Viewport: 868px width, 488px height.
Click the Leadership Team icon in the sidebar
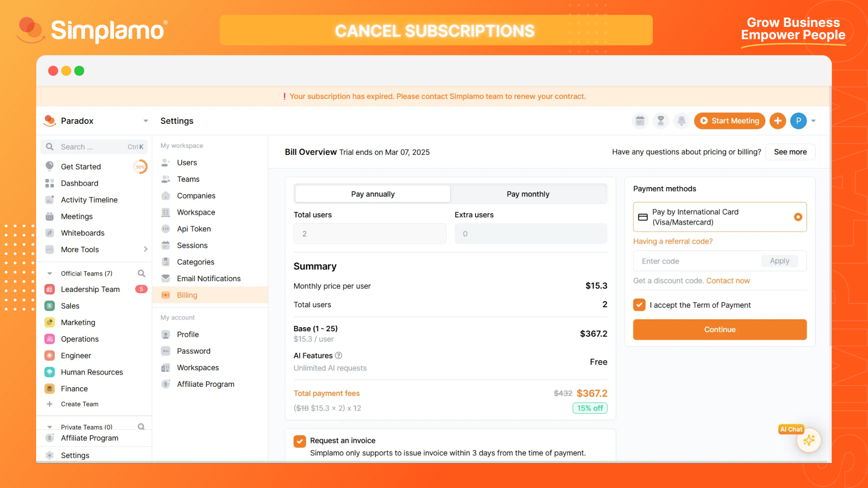click(50, 289)
